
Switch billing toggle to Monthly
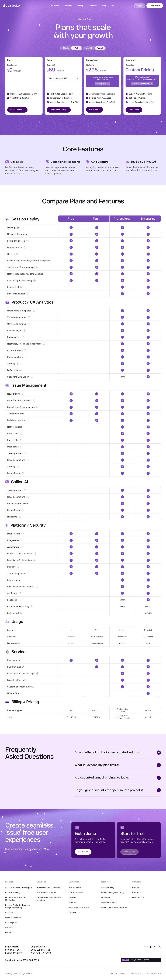[x=89, y=48]
